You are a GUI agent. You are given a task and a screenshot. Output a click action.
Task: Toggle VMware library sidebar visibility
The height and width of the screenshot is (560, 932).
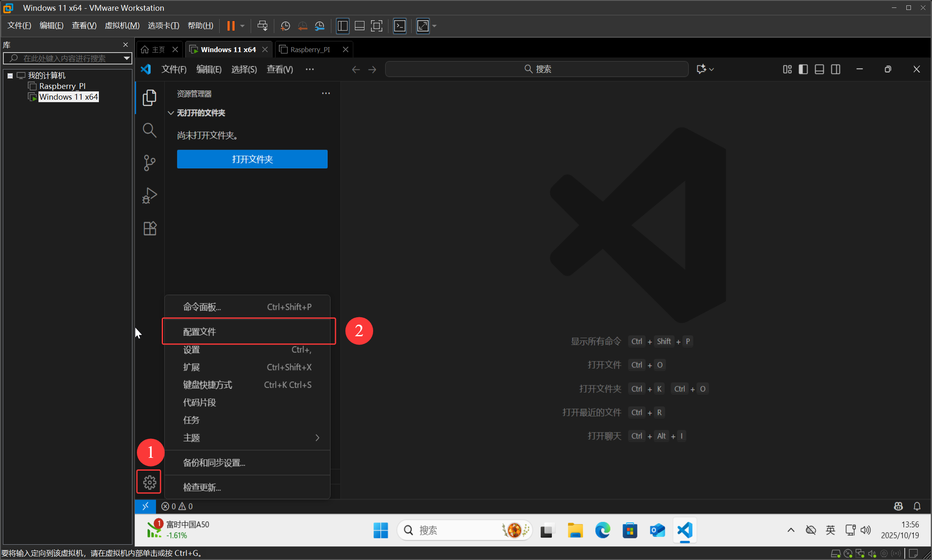tap(343, 26)
